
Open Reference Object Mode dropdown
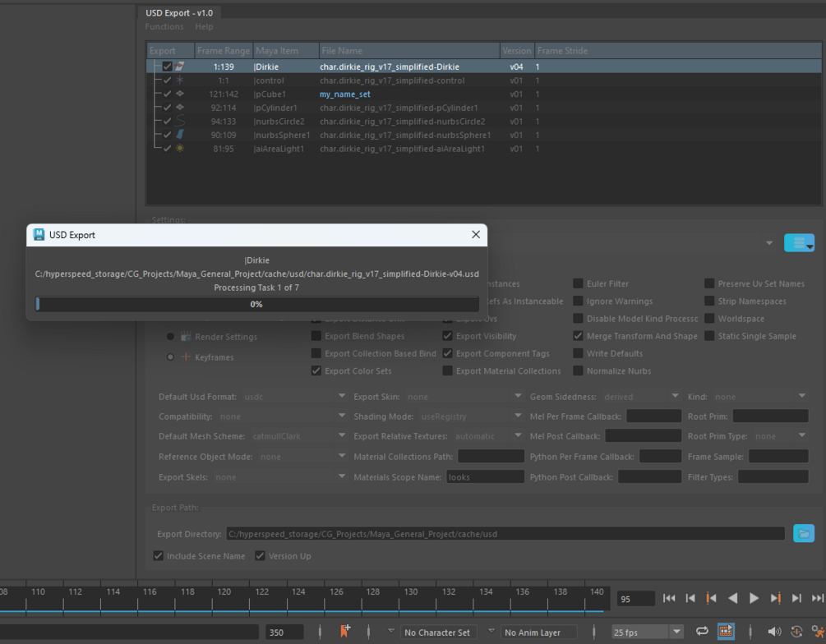click(302, 457)
